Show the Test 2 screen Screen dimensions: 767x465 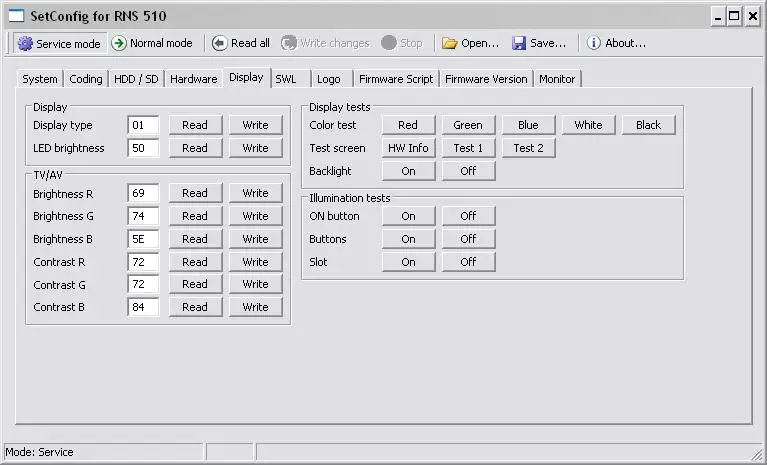(x=529, y=148)
